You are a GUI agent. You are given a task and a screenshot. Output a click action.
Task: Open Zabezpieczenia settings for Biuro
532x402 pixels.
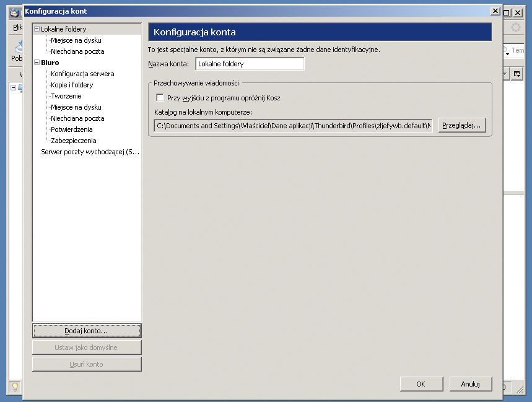(x=74, y=141)
